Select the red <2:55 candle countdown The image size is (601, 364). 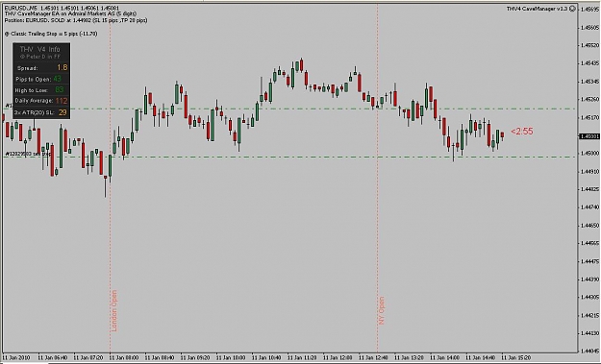tap(522, 132)
